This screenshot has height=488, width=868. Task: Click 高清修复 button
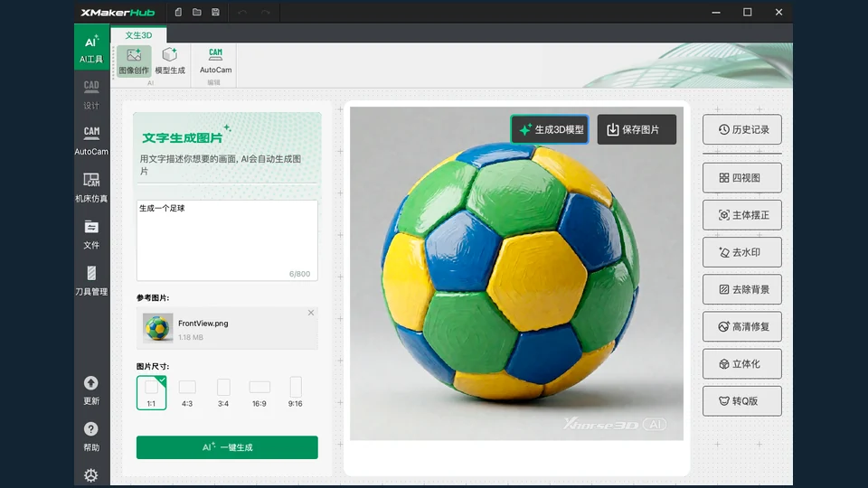[x=742, y=326]
